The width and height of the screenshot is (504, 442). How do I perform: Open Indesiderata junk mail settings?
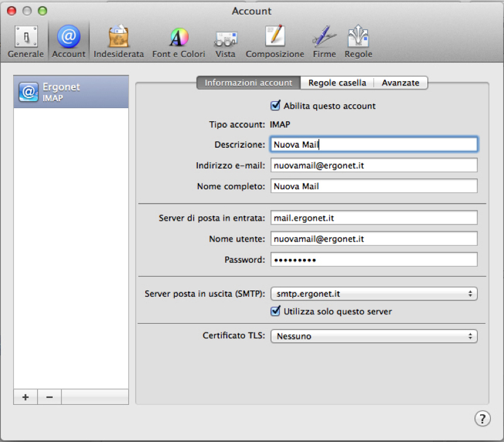click(119, 41)
